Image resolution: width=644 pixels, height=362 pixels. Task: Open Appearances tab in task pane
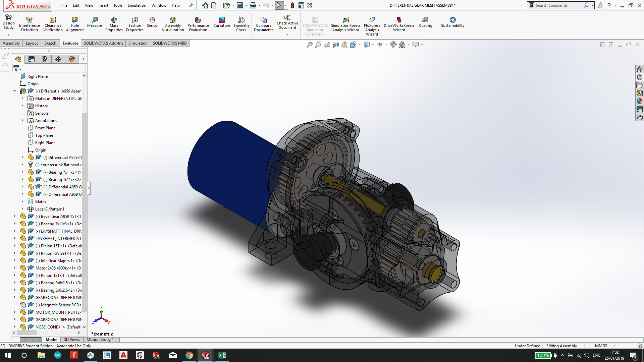640,101
